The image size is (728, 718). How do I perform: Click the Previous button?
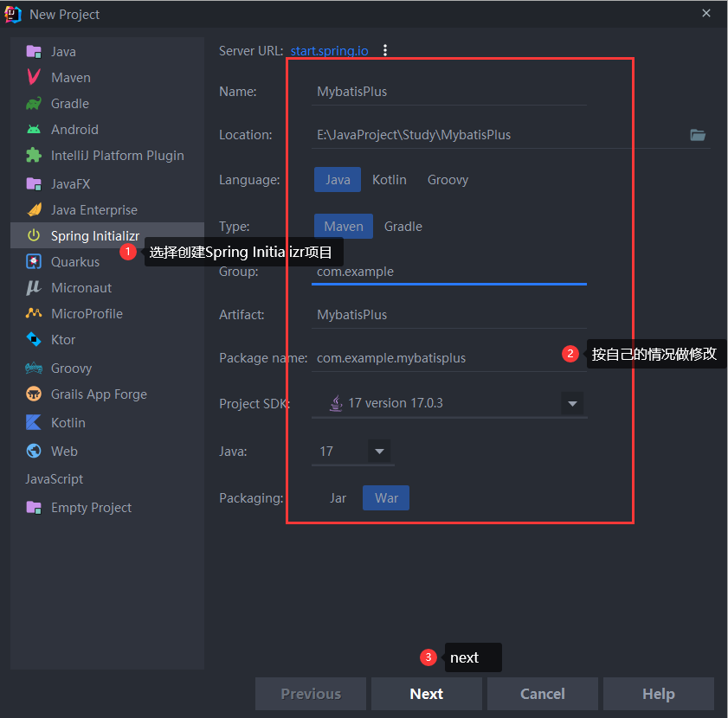pos(311,694)
